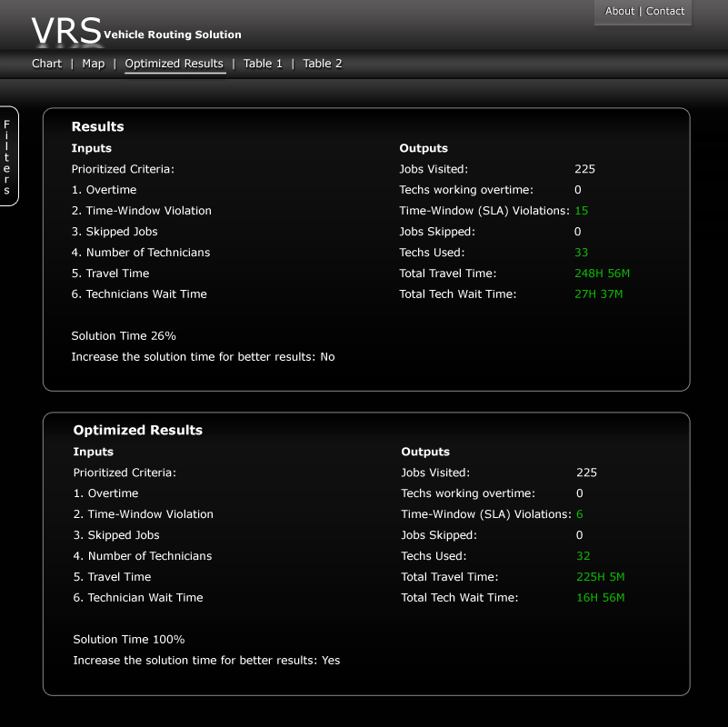Click Jobs Visited 225 in Optimized Results panel
This screenshot has width=728, height=727.
tap(586, 473)
